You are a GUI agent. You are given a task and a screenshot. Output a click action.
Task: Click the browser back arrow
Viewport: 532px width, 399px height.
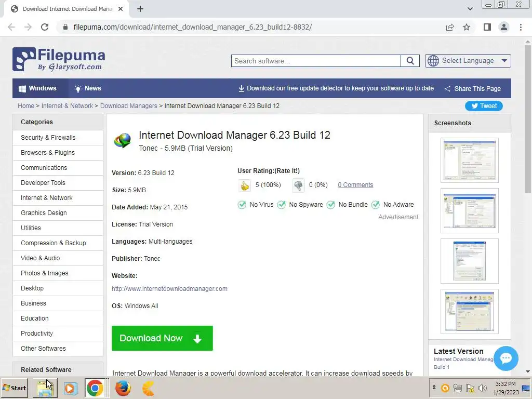[x=11, y=27]
